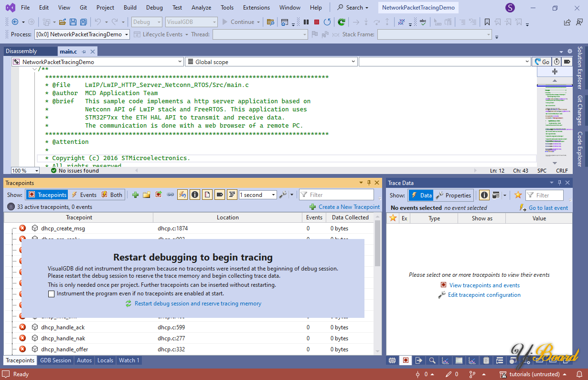Open the '1 second' interval dropdown

click(x=273, y=195)
